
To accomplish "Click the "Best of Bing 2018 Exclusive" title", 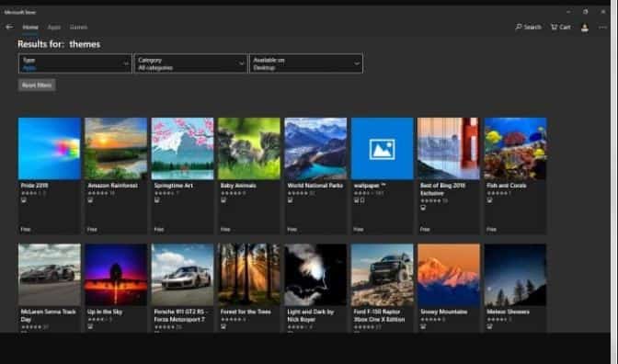I will click(x=442, y=189).
